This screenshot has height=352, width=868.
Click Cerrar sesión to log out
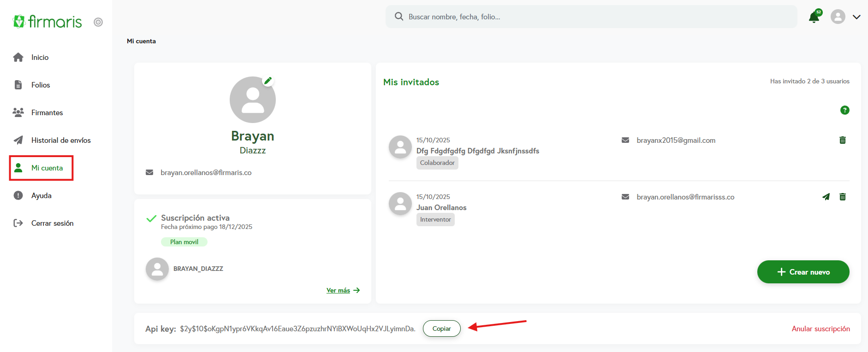tap(52, 223)
